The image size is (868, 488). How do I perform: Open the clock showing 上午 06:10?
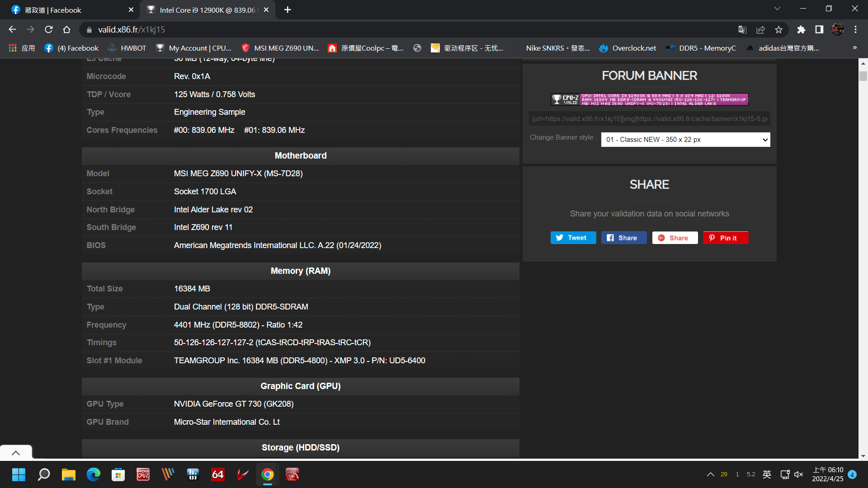[x=828, y=474]
